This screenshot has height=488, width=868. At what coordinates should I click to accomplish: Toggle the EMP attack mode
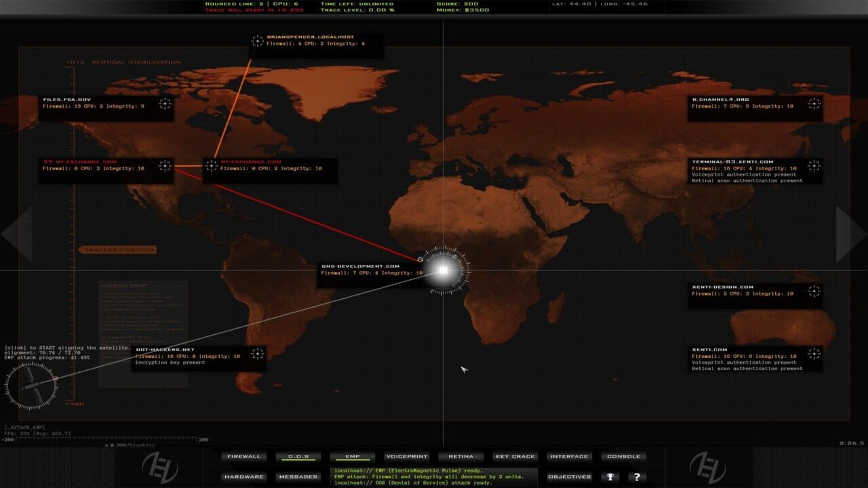pyautogui.click(x=353, y=456)
